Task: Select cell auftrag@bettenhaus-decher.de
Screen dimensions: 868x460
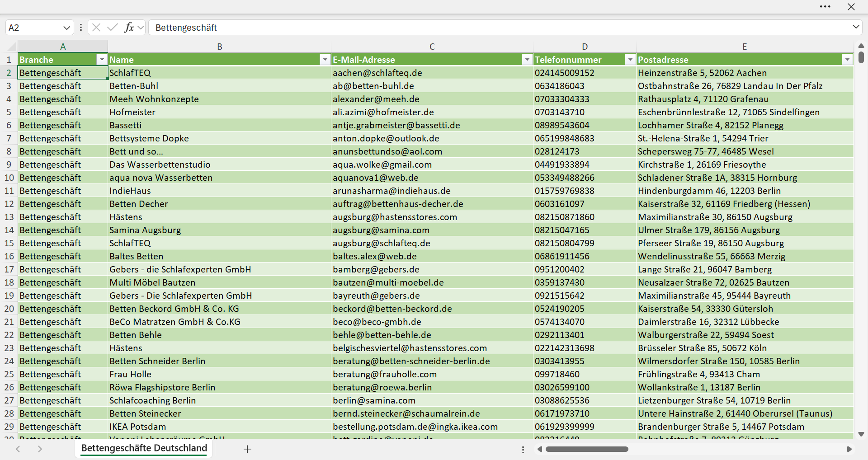Action: coord(432,204)
